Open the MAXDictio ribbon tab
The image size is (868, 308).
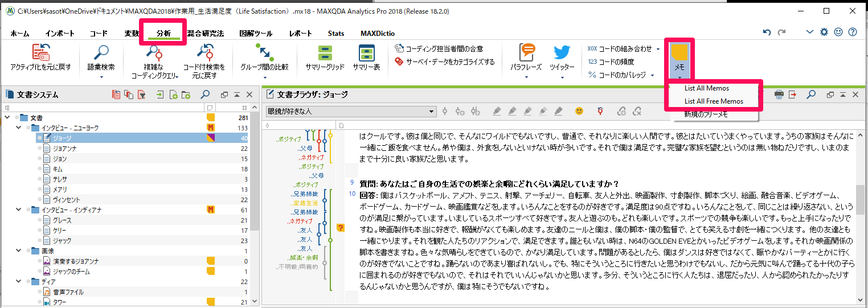pyautogui.click(x=378, y=34)
